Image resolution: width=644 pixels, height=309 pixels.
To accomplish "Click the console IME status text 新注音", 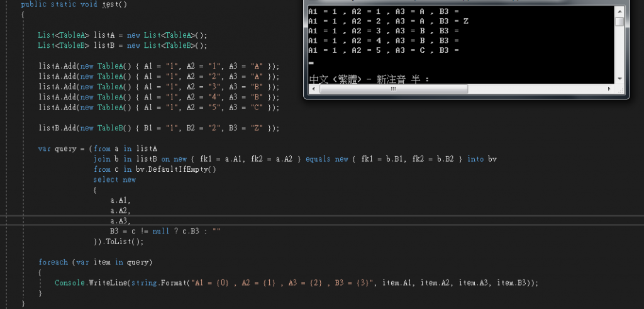I will click(x=392, y=79).
